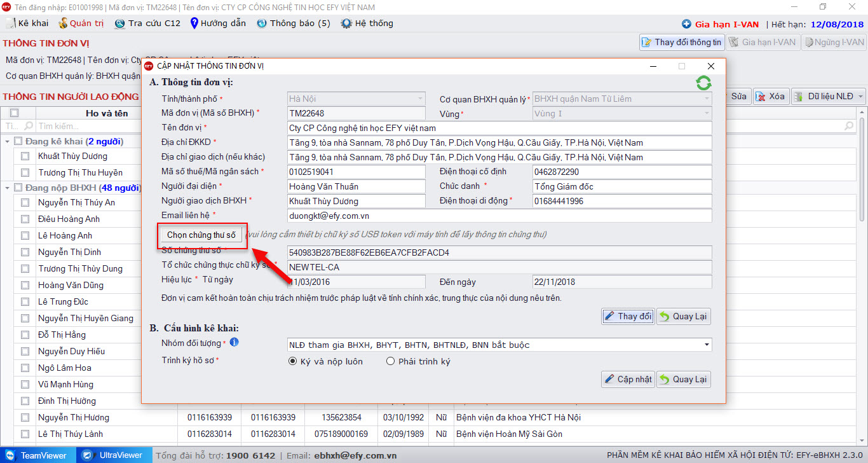Click the UltraViewer taskbar item
The width and height of the screenshot is (868, 463).
tap(114, 455)
